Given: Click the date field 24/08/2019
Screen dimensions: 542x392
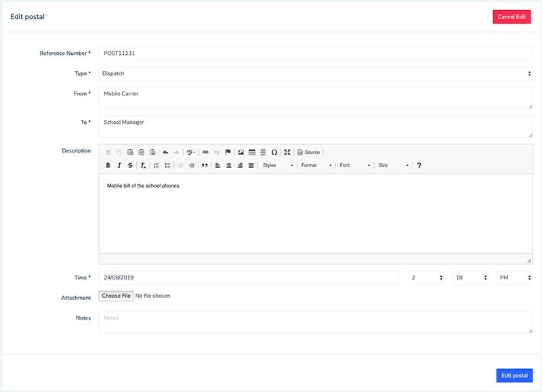Looking at the screenshot, I should tap(249, 278).
